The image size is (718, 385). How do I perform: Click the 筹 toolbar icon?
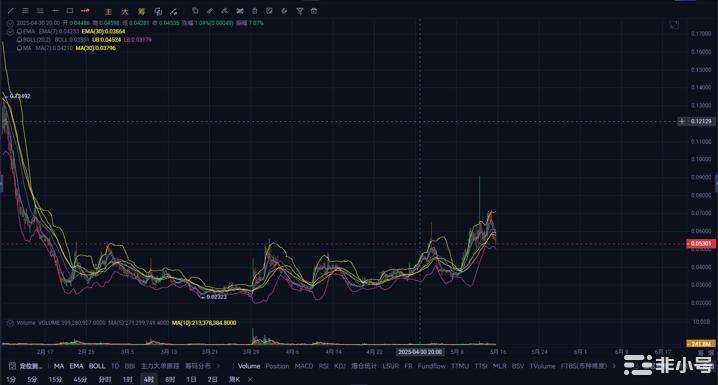click(x=141, y=11)
